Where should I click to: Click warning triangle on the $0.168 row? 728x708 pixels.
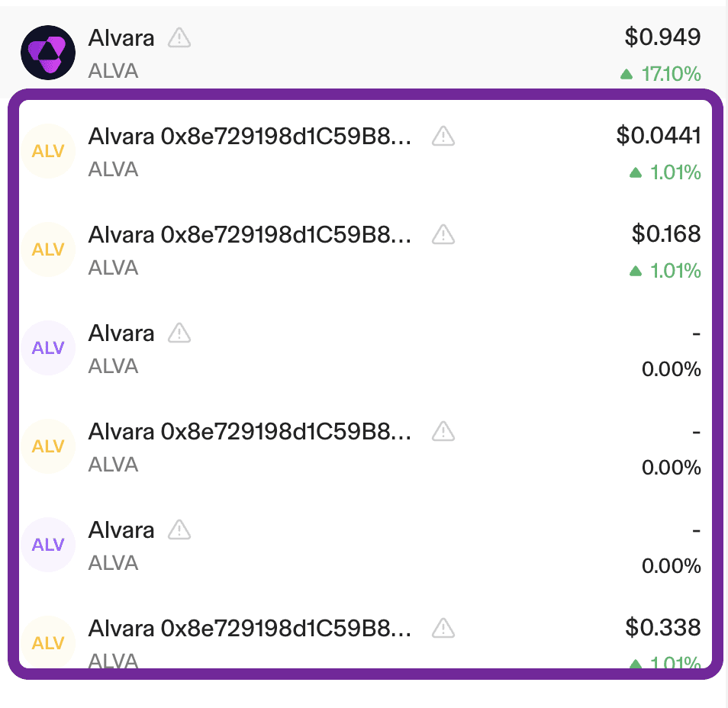click(x=443, y=235)
